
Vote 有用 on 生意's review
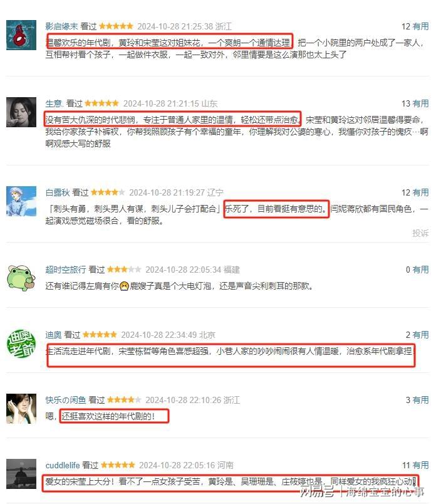tap(420, 103)
